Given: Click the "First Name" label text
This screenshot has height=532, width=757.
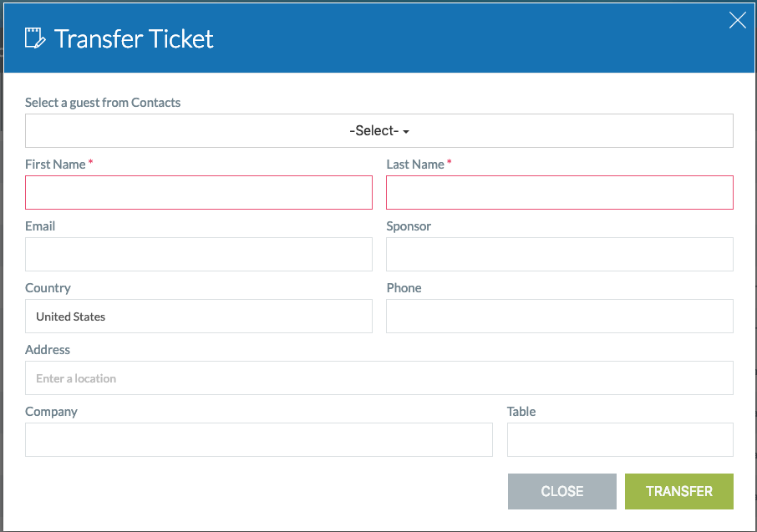Looking at the screenshot, I should coord(55,165).
